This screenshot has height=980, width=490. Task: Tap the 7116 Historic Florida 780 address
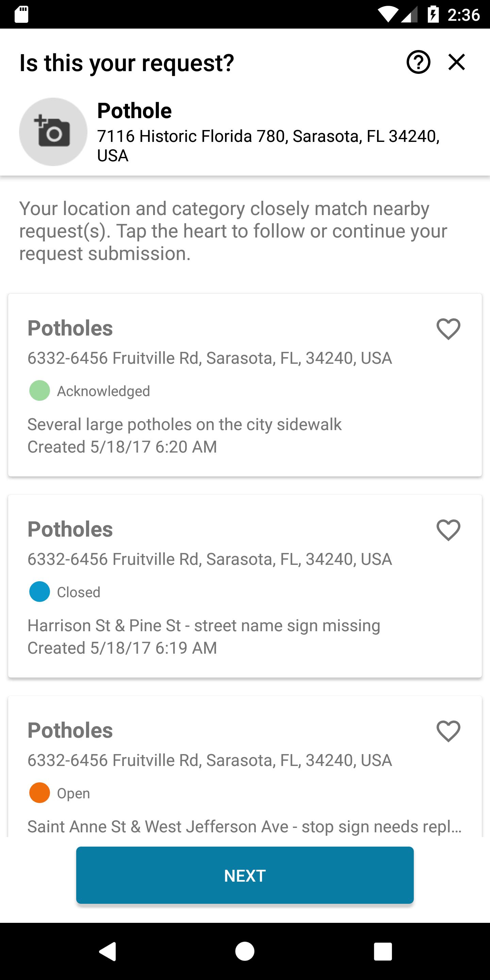coord(268,146)
